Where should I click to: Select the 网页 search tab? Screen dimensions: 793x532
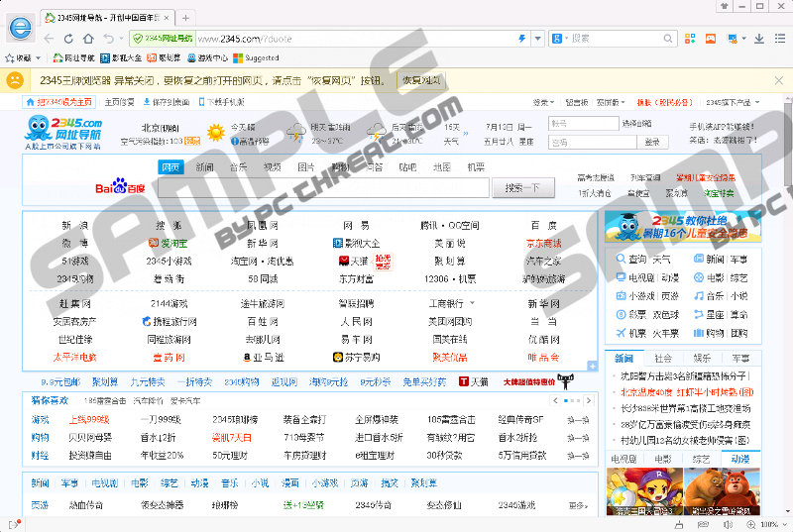tap(170, 167)
